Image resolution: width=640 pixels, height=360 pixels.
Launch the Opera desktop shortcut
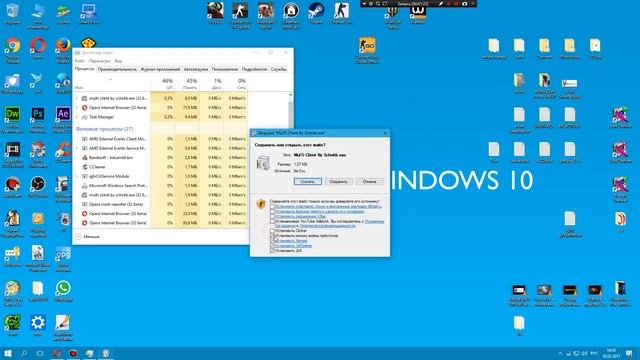pos(38,47)
